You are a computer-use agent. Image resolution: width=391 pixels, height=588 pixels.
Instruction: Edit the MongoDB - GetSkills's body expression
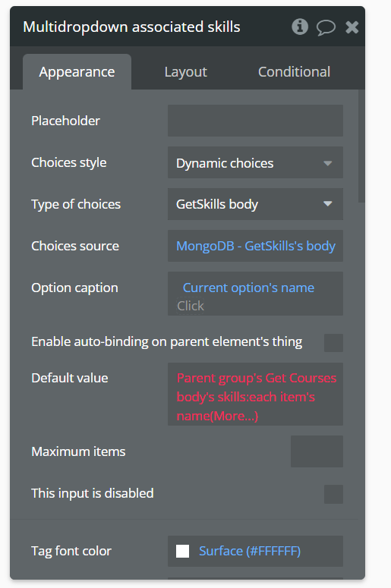point(256,246)
